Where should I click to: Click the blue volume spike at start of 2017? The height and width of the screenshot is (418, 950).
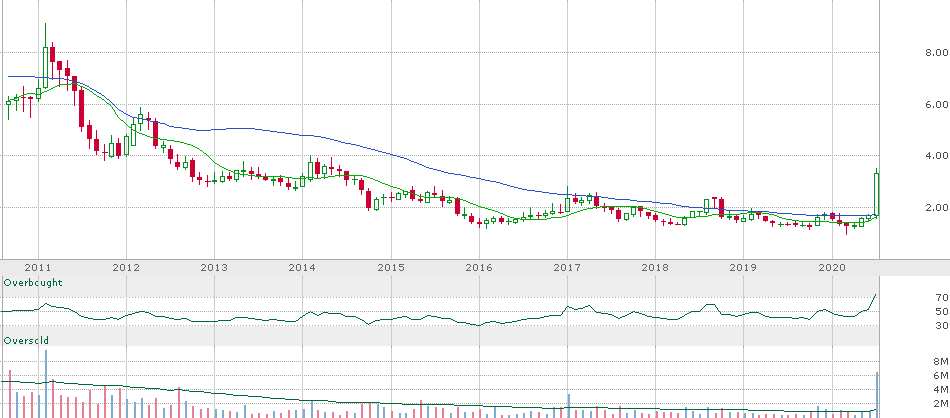tap(568, 406)
